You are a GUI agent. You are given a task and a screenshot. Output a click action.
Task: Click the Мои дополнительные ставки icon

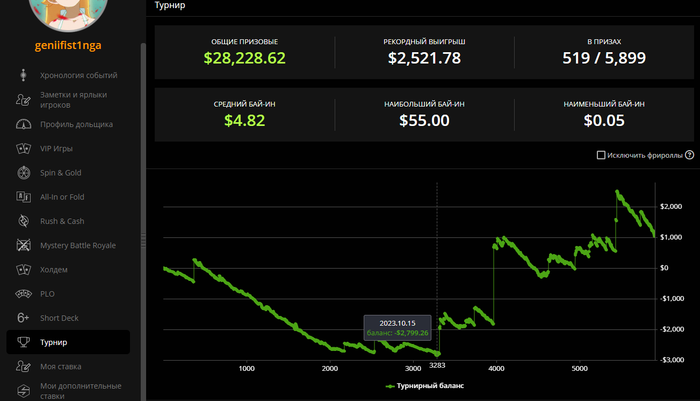click(23, 391)
